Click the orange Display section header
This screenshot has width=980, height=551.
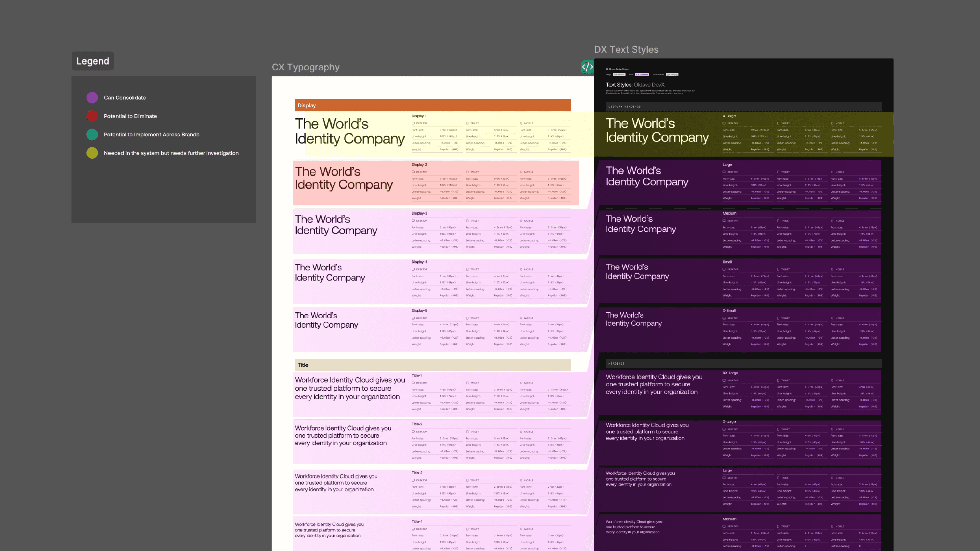tap(433, 105)
